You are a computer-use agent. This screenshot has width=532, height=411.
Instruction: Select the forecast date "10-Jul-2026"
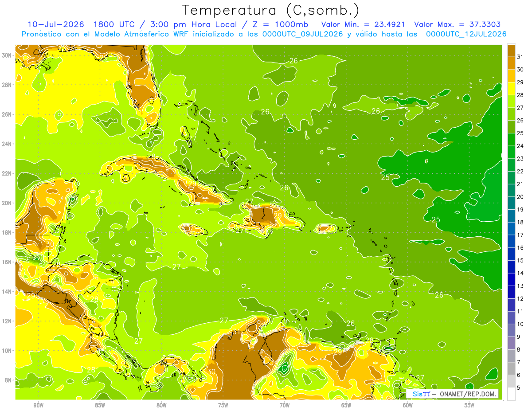coord(56,24)
